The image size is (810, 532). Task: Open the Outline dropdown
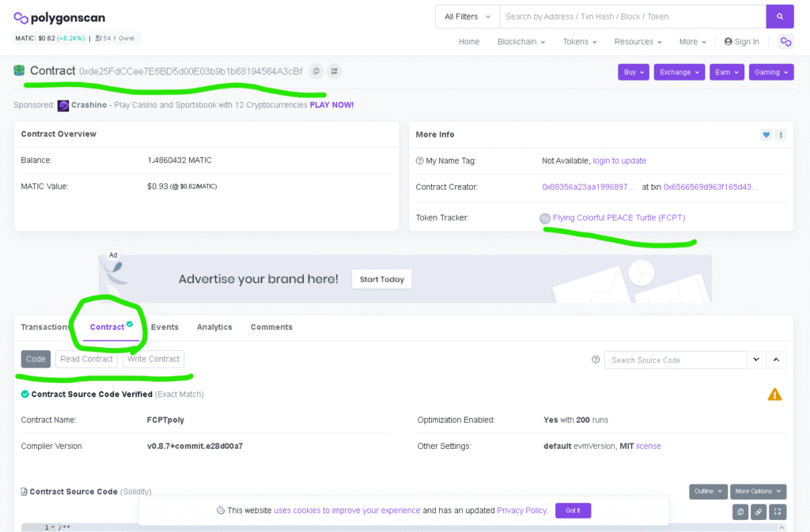tap(708, 492)
